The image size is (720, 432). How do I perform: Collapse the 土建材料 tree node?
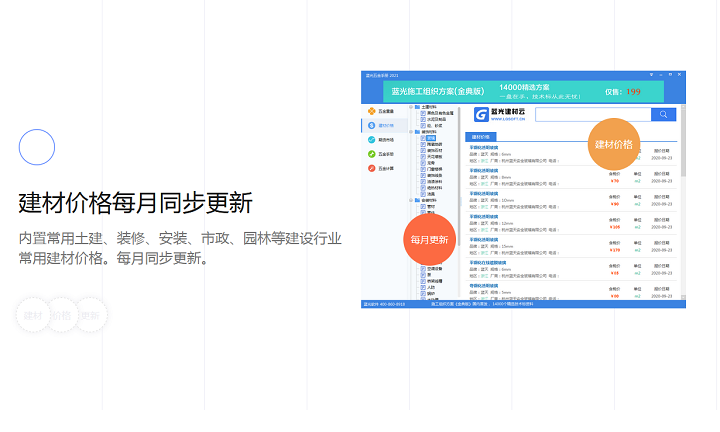tap(411, 105)
